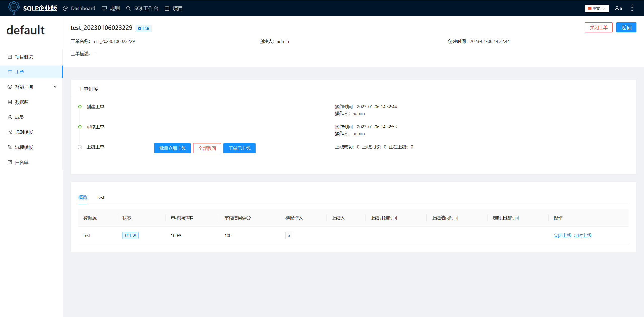The image size is (644, 317).
Task: Open the 规则 page from top bar
Action: 114,8
